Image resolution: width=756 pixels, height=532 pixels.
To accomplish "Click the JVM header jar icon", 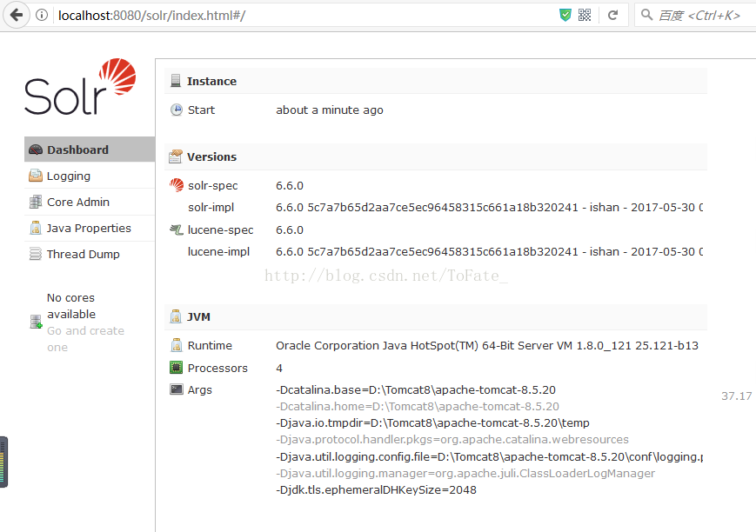I will (x=176, y=316).
